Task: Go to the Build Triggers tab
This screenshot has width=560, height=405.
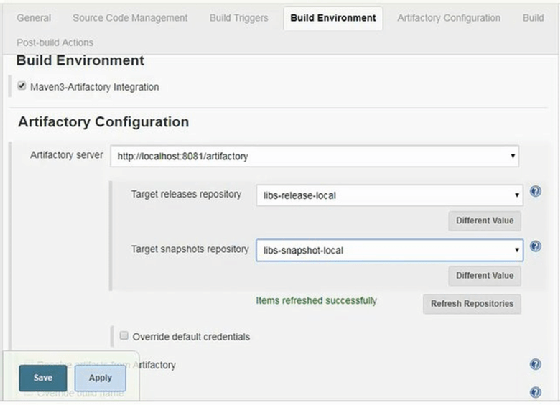Action: point(239,18)
